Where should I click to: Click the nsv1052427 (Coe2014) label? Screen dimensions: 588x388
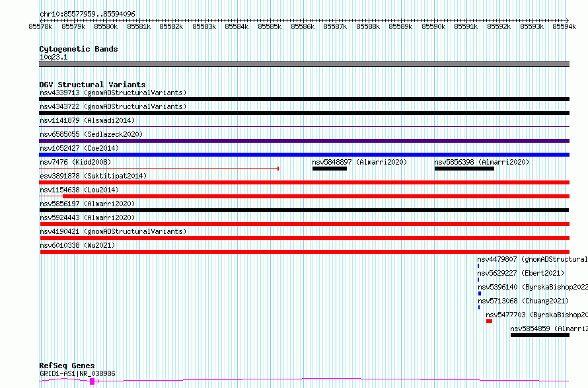coord(79,148)
